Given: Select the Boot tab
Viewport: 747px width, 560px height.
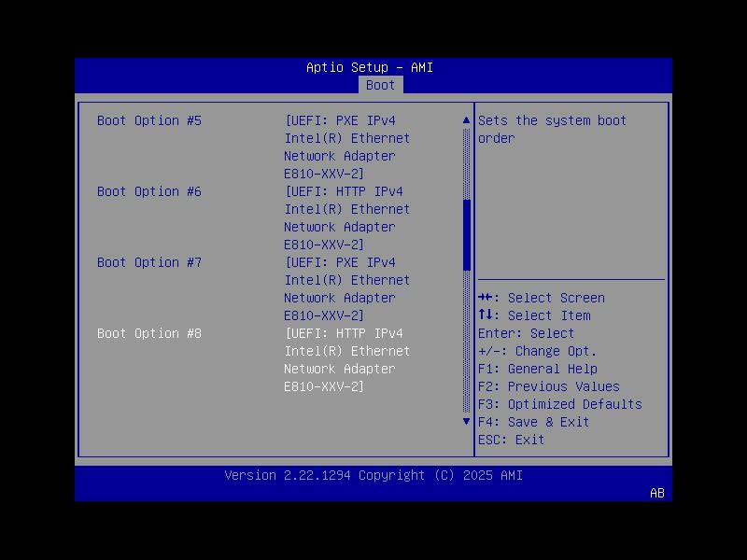Looking at the screenshot, I should click(x=380, y=85).
